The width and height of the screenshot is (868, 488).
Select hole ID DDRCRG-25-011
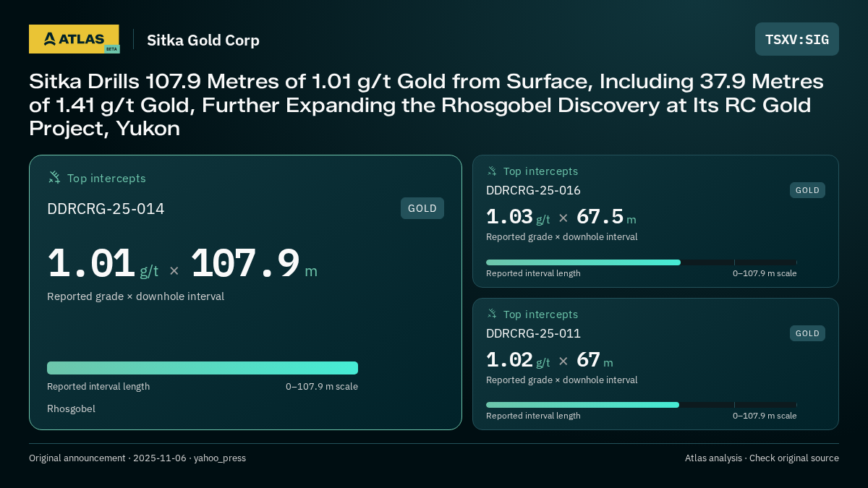533,333
